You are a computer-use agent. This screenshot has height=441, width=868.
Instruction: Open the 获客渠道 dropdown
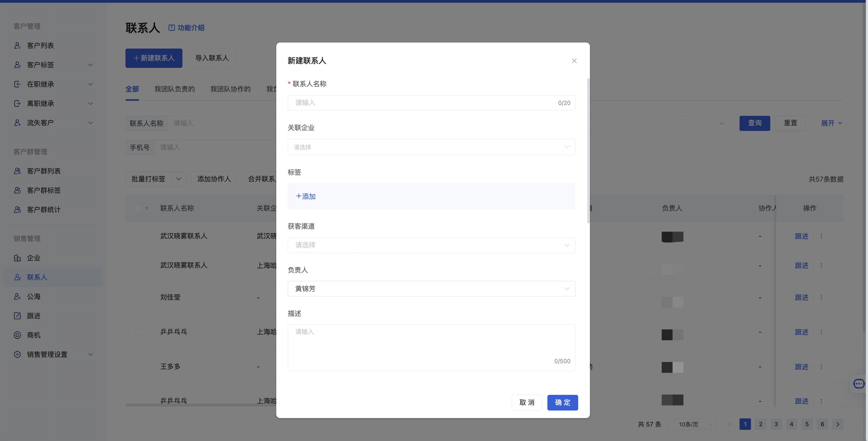point(431,245)
